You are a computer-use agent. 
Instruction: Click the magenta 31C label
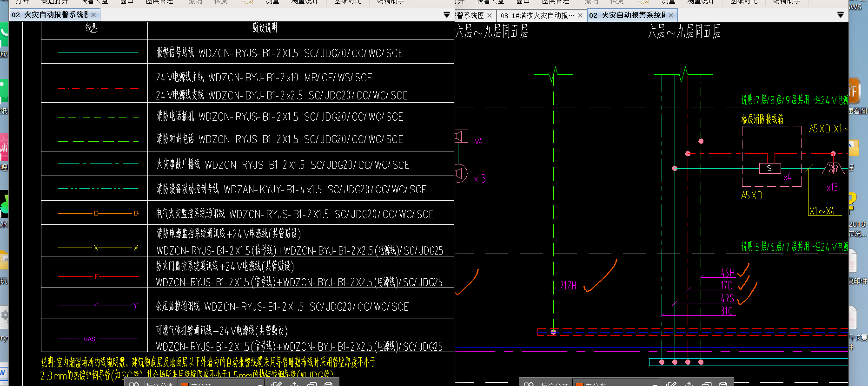(727, 311)
